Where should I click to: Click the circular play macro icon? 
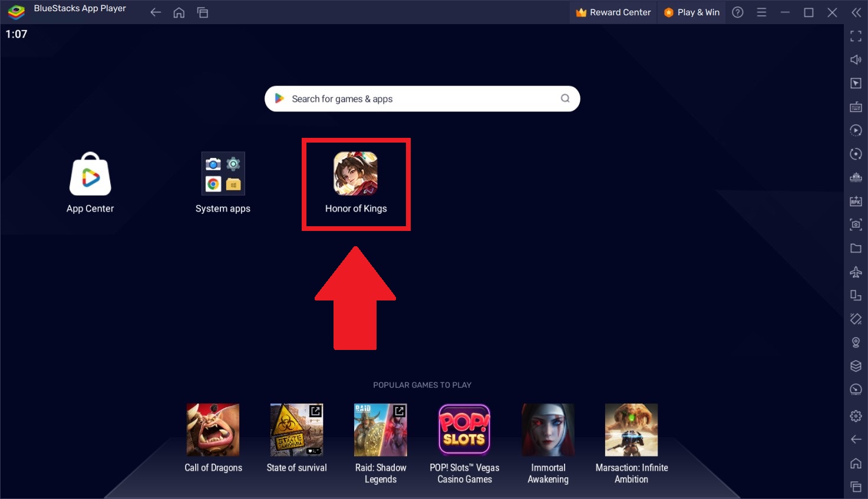point(856,130)
